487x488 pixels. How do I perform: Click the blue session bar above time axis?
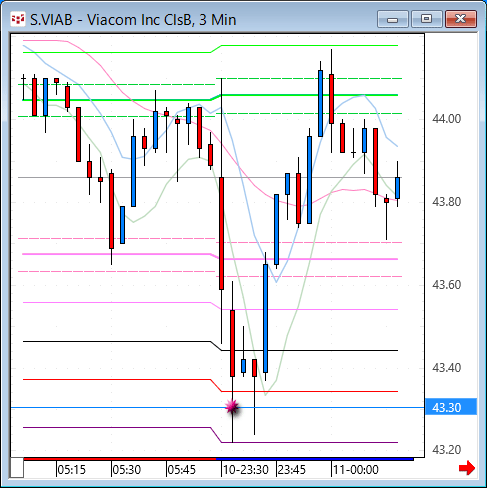click(315, 459)
